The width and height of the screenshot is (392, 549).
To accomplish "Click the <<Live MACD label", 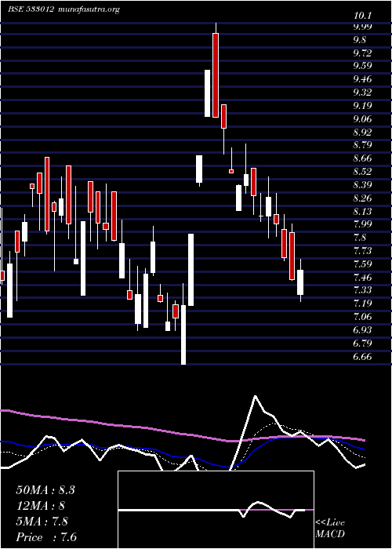I will (330, 529).
